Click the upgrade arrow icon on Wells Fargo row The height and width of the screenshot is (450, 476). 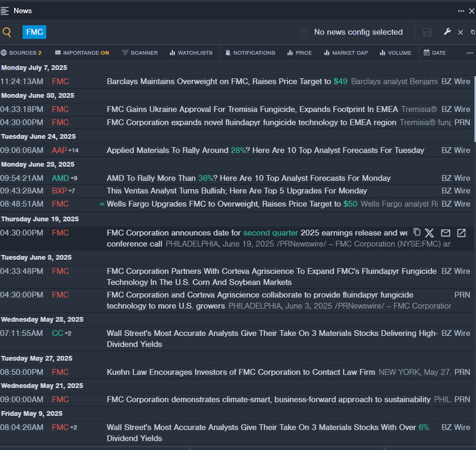[x=102, y=204]
